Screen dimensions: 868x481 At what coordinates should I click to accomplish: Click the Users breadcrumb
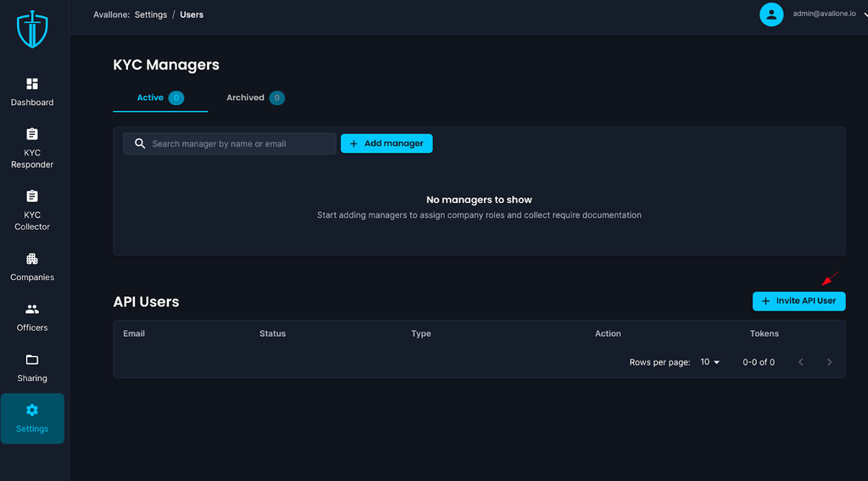(192, 15)
